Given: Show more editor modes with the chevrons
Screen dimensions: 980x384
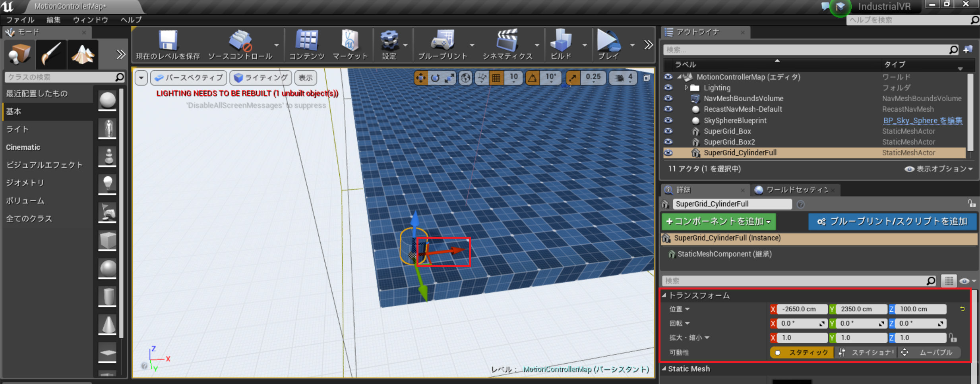Looking at the screenshot, I should click(x=120, y=54).
